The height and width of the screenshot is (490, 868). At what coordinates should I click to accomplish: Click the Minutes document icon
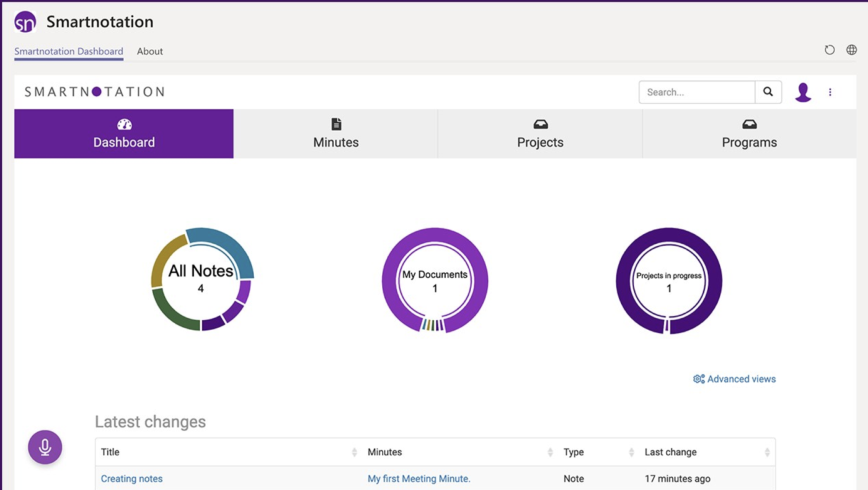(335, 123)
